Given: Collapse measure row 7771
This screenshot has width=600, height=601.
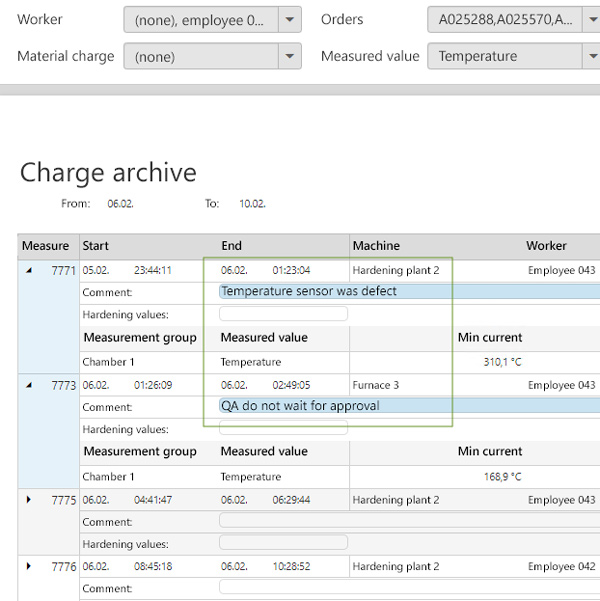Looking at the screenshot, I should 28,270.
